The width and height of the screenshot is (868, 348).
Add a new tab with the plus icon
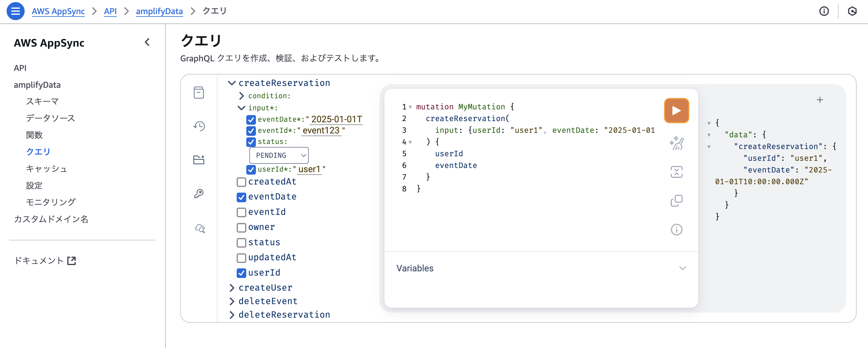pos(819,100)
